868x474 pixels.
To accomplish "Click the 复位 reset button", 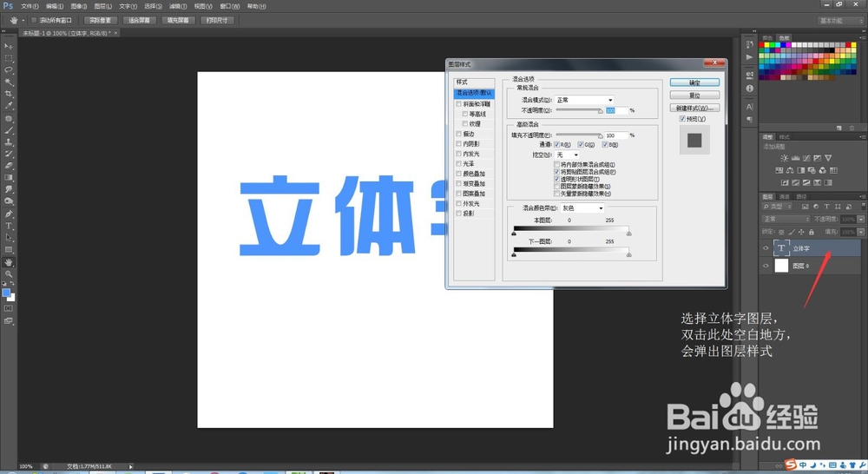I will (x=694, y=95).
